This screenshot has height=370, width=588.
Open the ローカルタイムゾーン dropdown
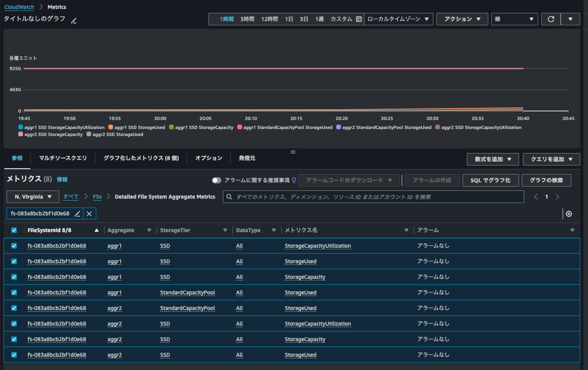(x=398, y=19)
